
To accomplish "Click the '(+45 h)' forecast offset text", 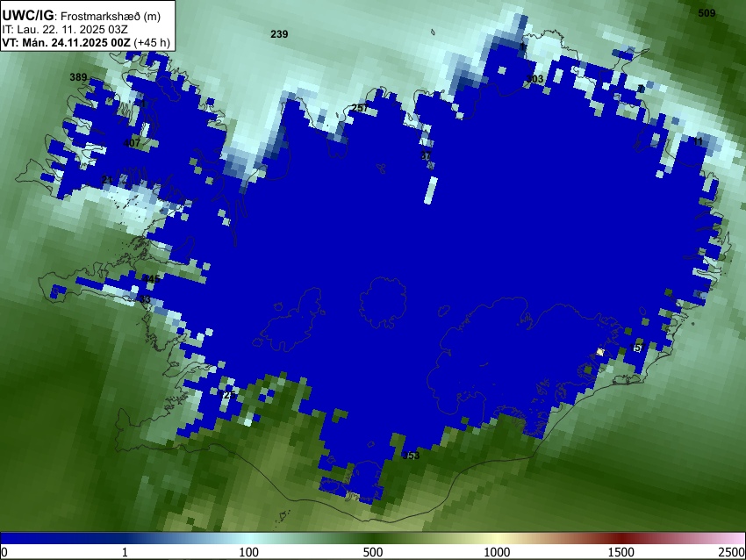I will coord(152,42).
